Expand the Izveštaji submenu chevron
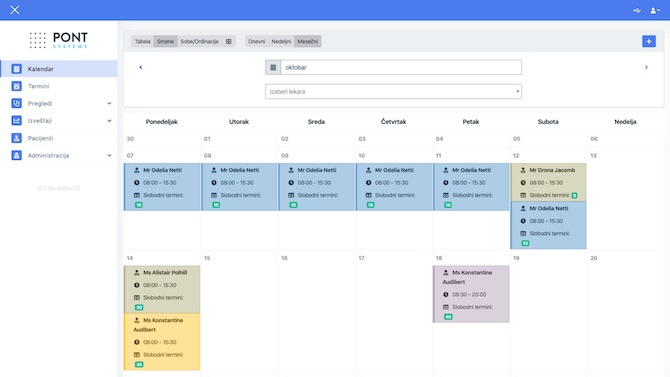Viewport: 670px width, 377px height. point(109,121)
